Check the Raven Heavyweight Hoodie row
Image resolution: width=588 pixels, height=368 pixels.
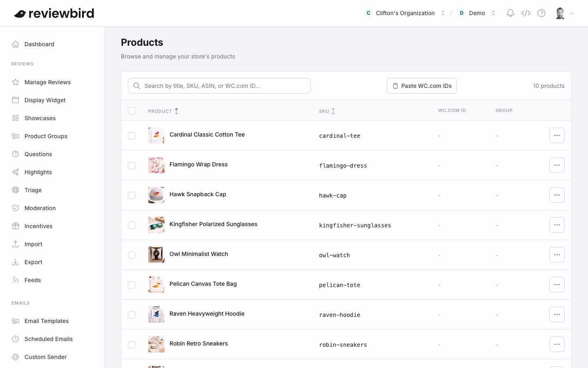click(x=131, y=315)
